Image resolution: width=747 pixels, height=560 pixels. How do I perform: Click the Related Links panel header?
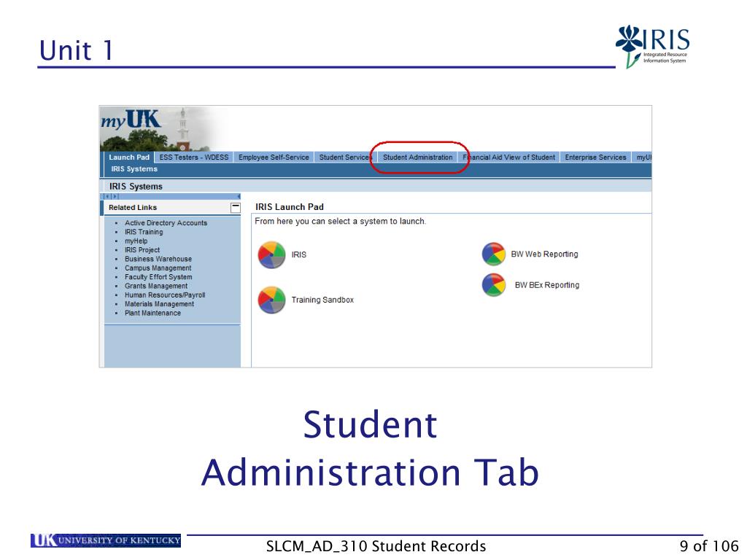tap(171, 207)
